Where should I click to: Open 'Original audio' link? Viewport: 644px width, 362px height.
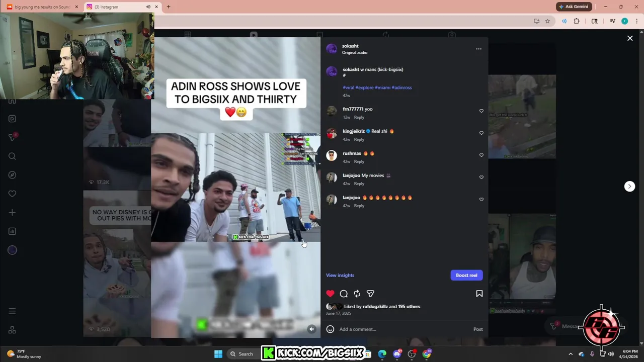pyautogui.click(x=355, y=53)
